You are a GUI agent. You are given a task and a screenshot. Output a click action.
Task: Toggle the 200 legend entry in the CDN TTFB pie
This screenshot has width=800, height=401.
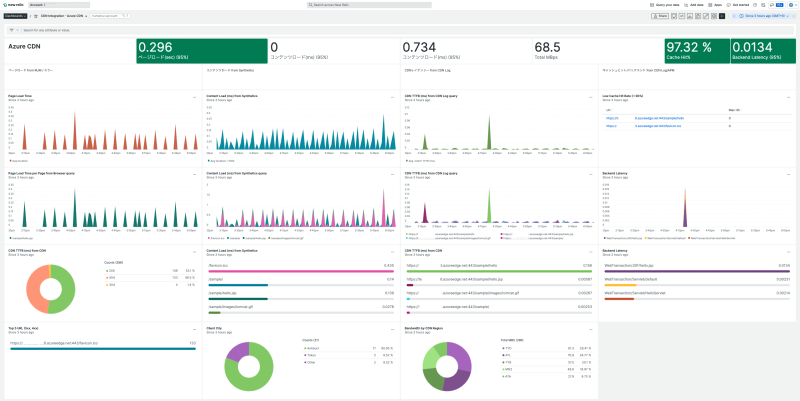pos(110,269)
